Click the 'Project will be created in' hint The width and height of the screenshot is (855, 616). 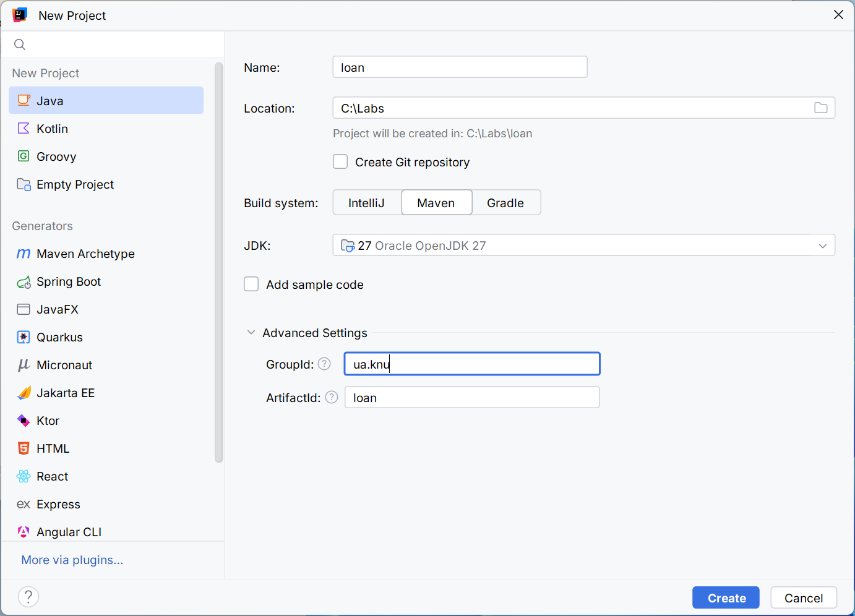(432, 133)
